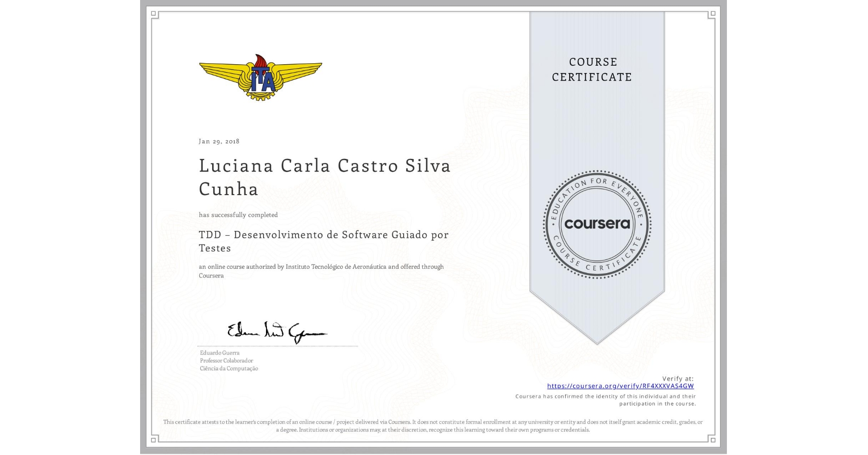Click the ITA winged logo
This screenshot has width=868, height=455.
(x=261, y=77)
